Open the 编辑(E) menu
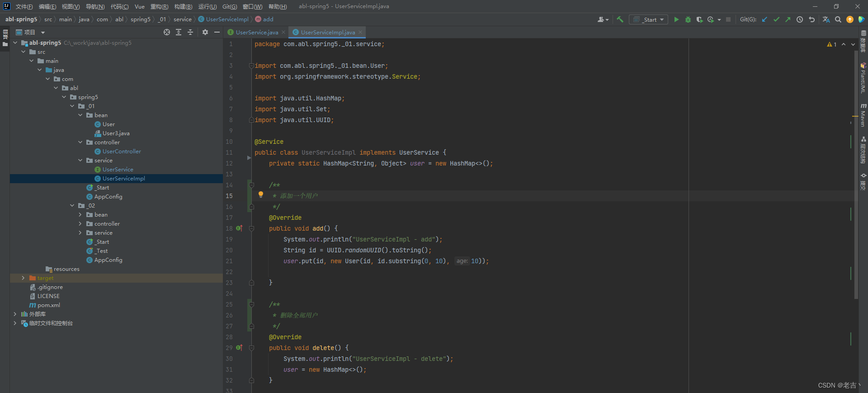The height and width of the screenshot is (393, 868). coord(47,6)
